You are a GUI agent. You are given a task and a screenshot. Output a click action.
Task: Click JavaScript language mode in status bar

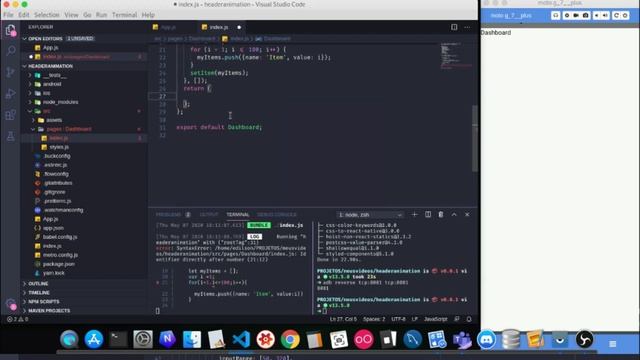pyautogui.click(x=436, y=319)
